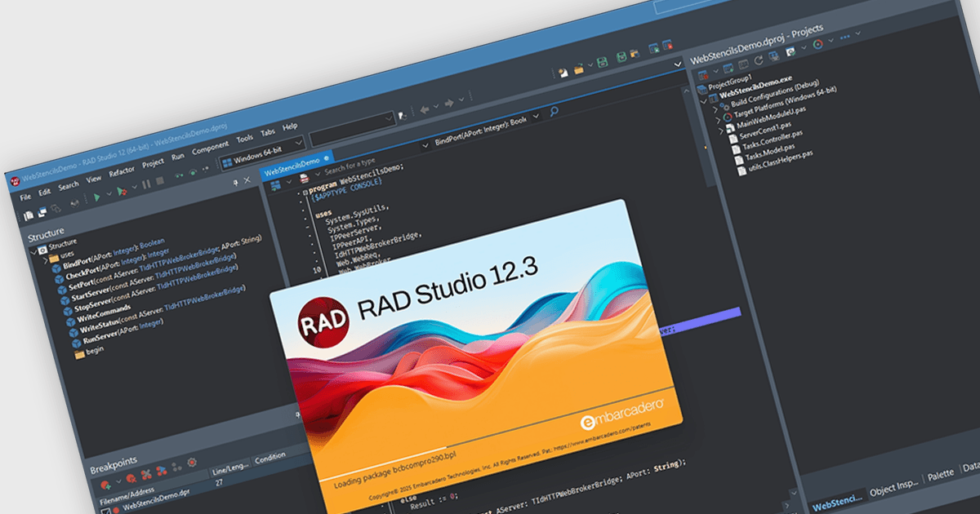Open the Help menu
980x514 pixels.
click(x=290, y=127)
